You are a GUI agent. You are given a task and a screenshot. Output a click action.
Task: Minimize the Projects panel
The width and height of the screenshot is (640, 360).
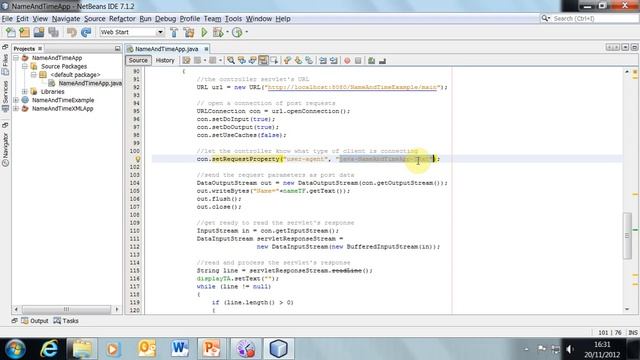(118, 49)
